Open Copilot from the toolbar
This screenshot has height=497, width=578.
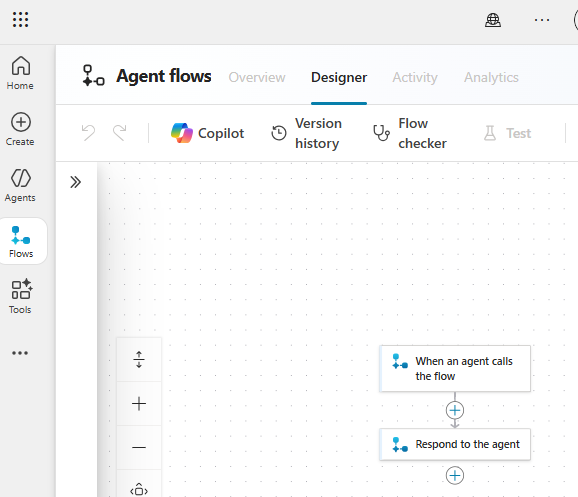pyautogui.click(x=208, y=133)
